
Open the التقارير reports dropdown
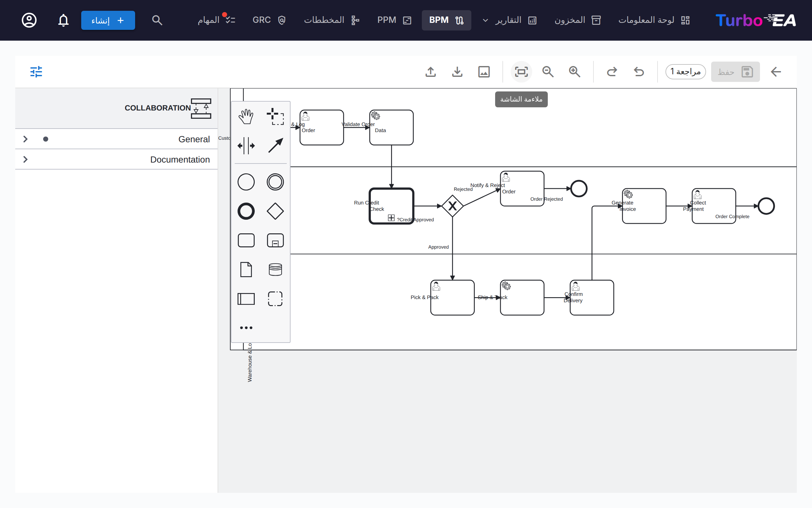tap(509, 20)
